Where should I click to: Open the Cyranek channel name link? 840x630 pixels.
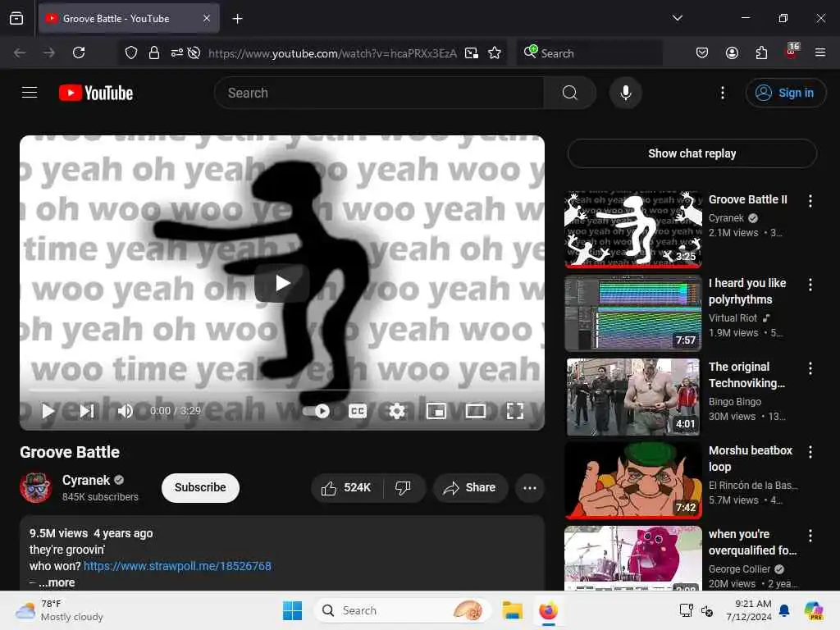85,480
